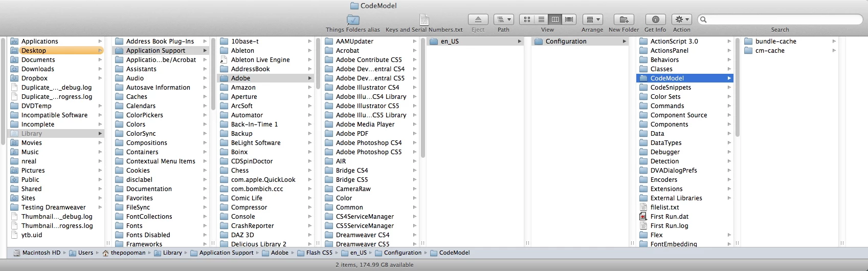Select the Dreamweaver CS4 folder
The image size is (868, 271).
tap(370, 235)
